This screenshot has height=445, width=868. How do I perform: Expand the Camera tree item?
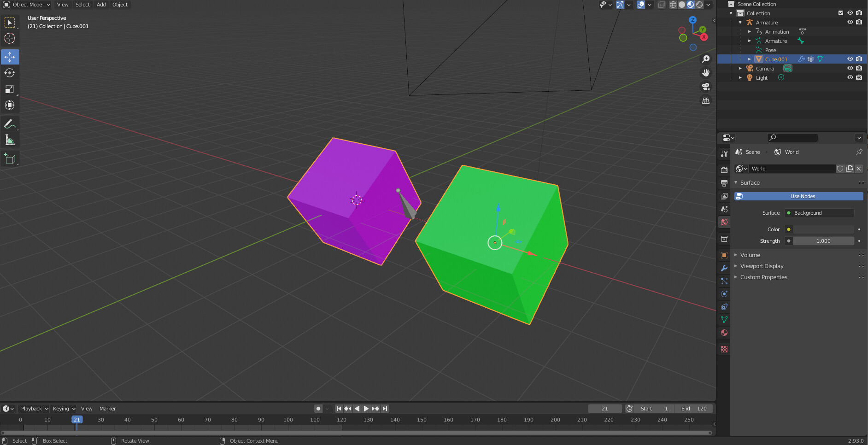[740, 68]
